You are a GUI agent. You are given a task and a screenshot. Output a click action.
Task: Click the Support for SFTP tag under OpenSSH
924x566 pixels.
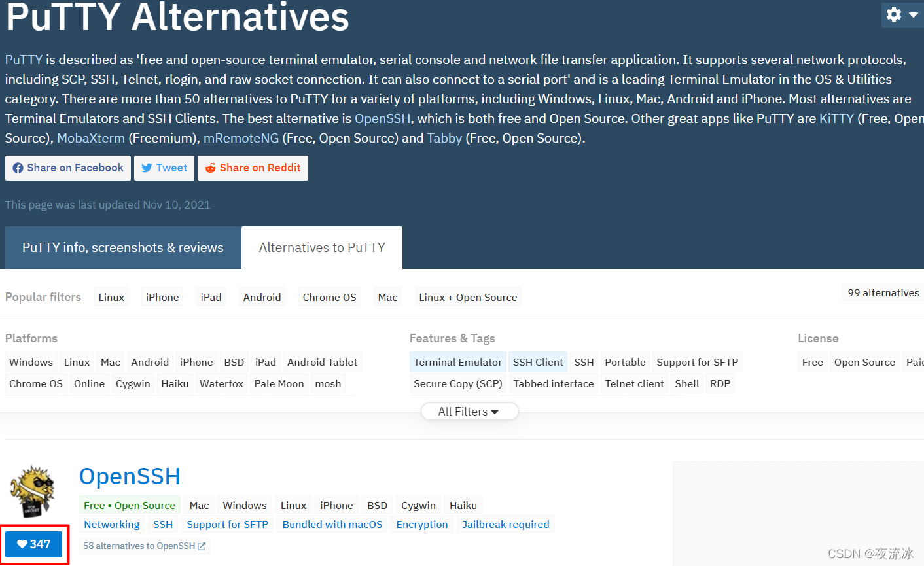pos(228,525)
